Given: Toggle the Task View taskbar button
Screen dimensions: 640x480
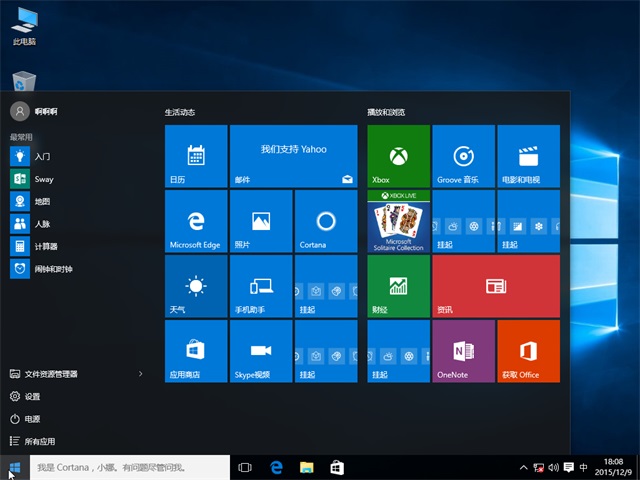Looking at the screenshot, I should pyautogui.click(x=245, y=467).
